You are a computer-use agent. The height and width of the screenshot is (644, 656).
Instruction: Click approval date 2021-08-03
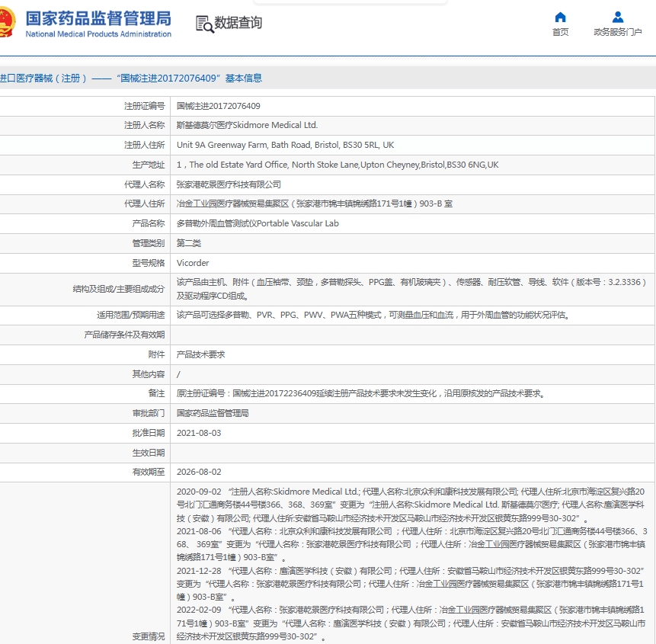tap(199, 433)
